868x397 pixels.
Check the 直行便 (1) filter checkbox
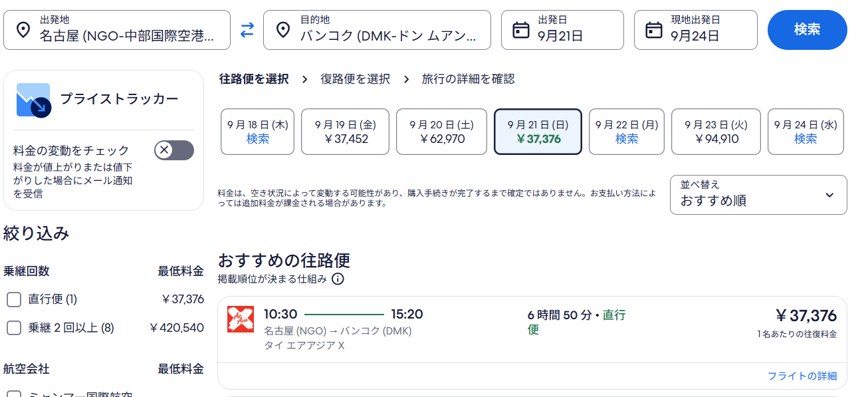point(14,300)
